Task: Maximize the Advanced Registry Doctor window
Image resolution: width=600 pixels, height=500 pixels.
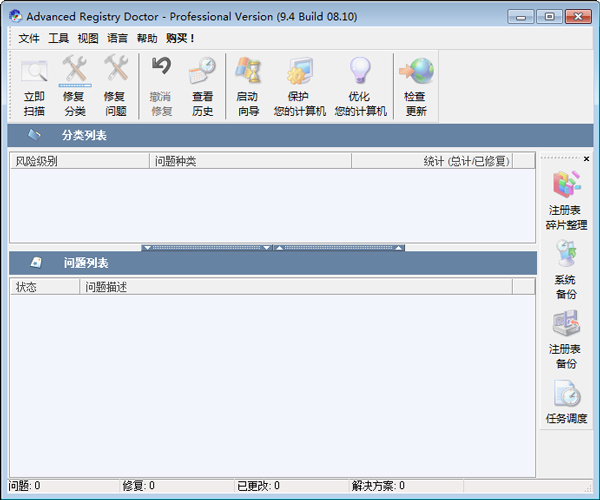Action: (x=549, y=17)
